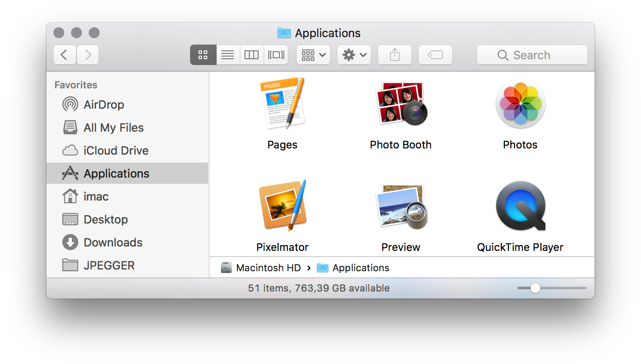
Task: Switch to icon view
Action: point(203,55)
